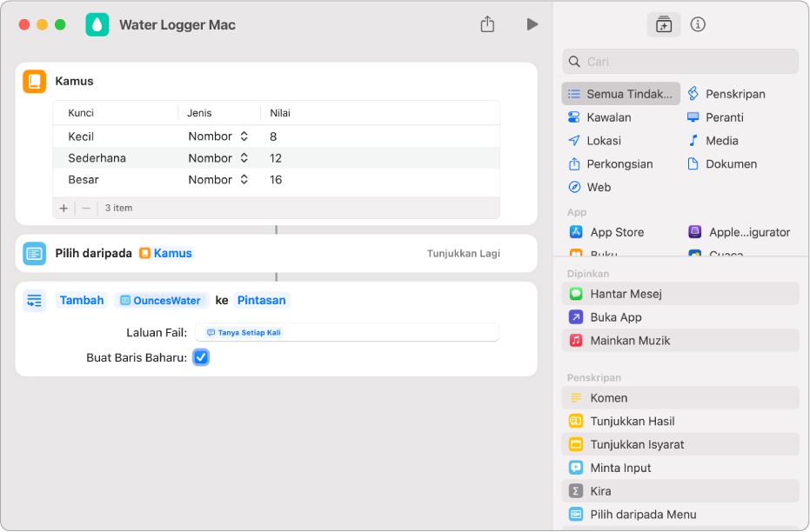Image resolution: width=810 pixels, height=532 pixels.
Task: Add the Kira action
Action: (x=680, y=491)
